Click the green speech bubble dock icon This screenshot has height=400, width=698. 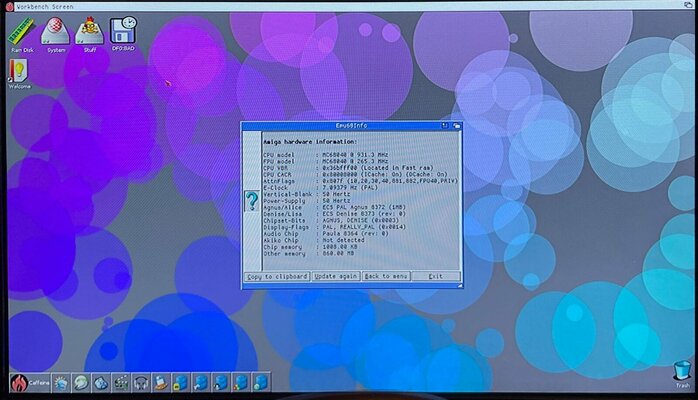click(80, 382)
